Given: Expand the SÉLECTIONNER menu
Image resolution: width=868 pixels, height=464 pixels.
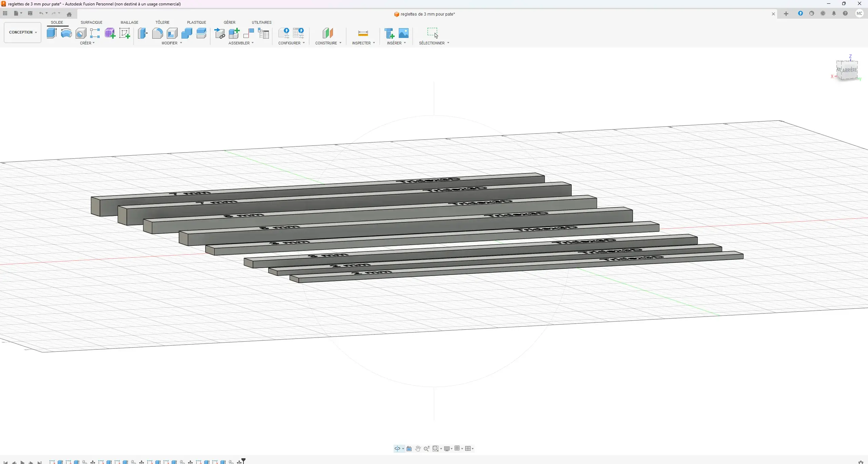Looking at the screenshot, I should 434,43.
